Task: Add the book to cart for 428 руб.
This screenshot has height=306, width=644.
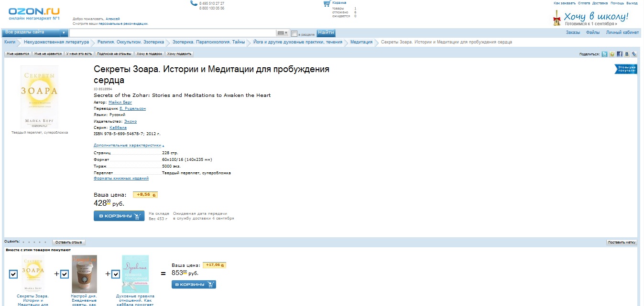Action: click(119, 216)
